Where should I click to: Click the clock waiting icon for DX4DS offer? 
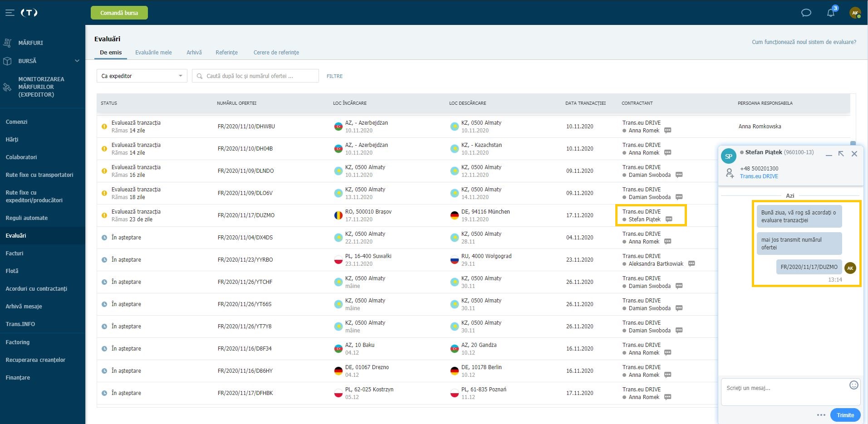[104, 238]
